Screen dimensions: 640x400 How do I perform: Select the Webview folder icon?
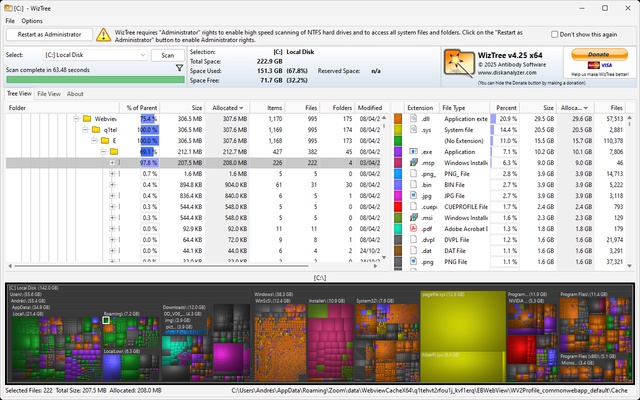(87, 119)
